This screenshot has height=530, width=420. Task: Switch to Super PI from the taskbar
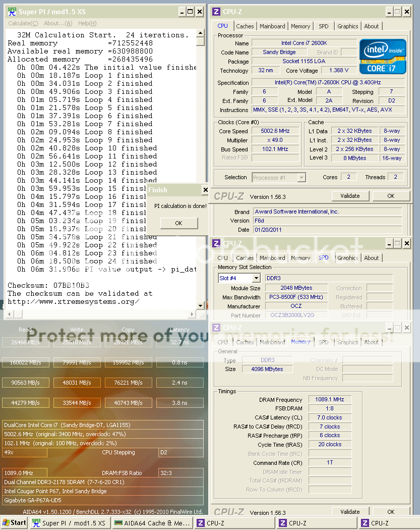[x=70, y=523]
